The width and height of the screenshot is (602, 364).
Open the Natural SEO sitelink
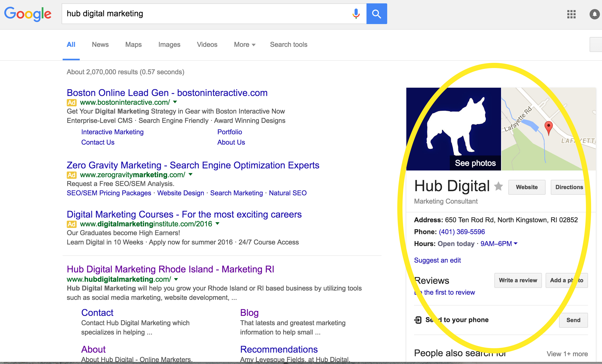point(288,193)
